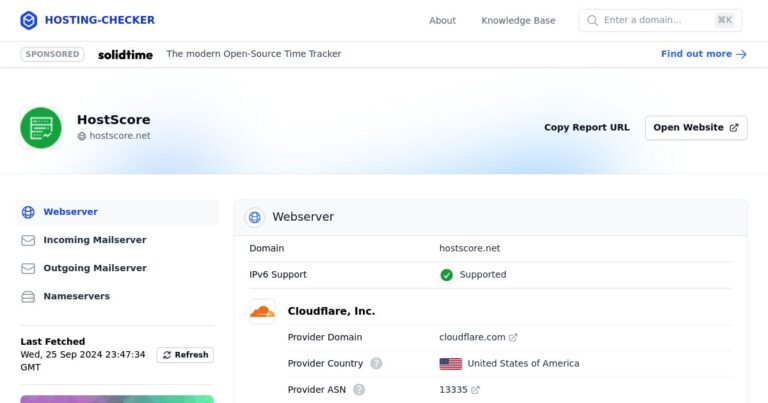Click the help icon beside Provider ASN
Viewport: 768px width, 403px height.
coord(359,390)
